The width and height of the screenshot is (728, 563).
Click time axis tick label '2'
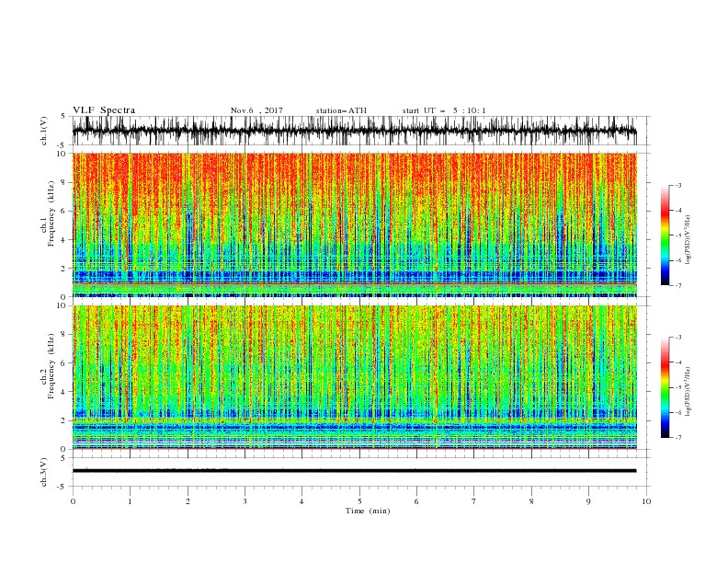pyautogui.click(x=188, y=501)
